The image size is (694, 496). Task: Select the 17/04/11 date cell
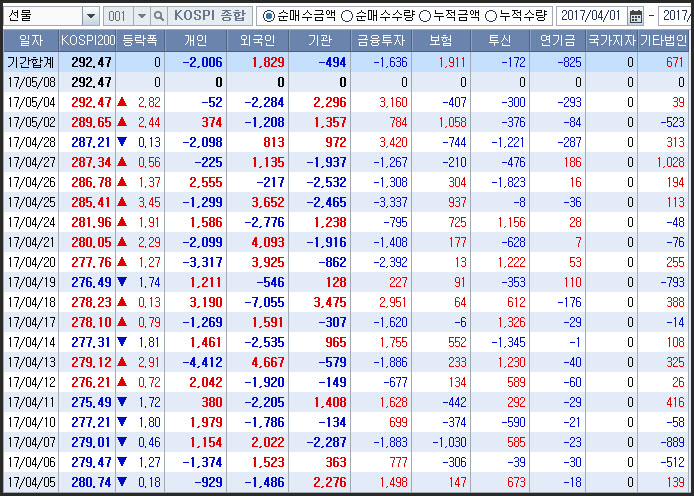click(31, 402)
